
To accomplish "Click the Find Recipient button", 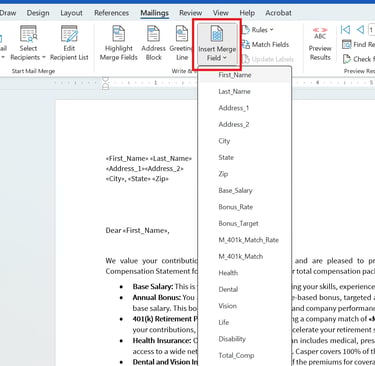I will click(x=358, y=44).
